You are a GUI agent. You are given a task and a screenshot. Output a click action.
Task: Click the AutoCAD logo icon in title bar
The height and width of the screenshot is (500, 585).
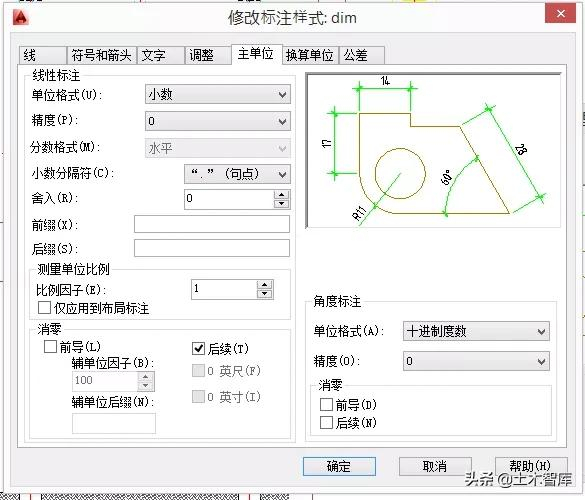[21, 17]
